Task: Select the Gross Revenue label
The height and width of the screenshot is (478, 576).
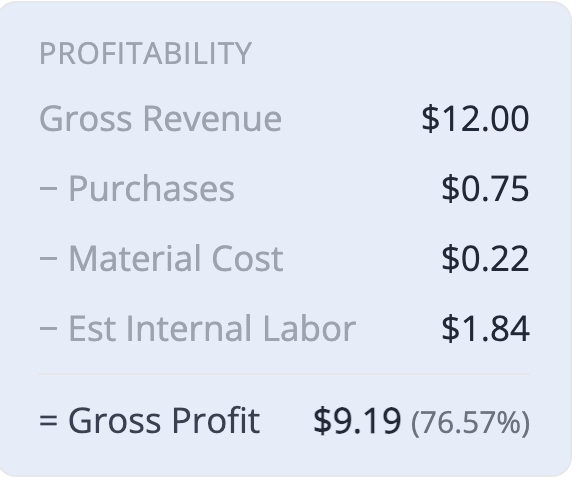Action: click(161, 118)
